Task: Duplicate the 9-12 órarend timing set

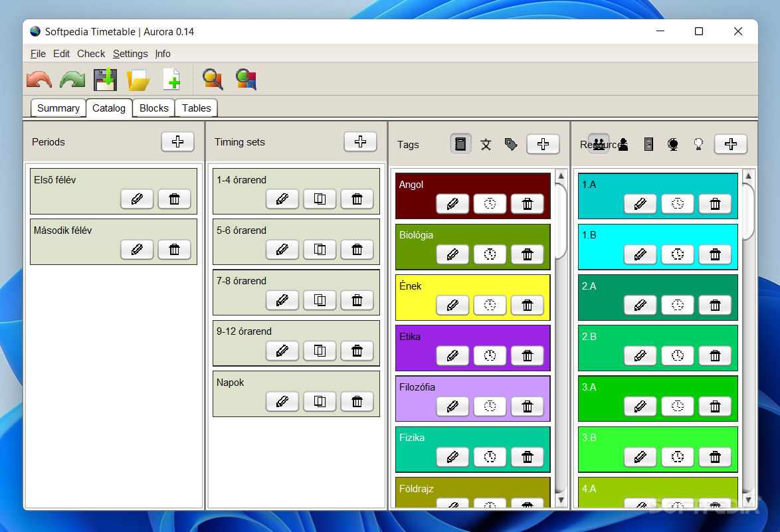Action: (x=320, y=351)
